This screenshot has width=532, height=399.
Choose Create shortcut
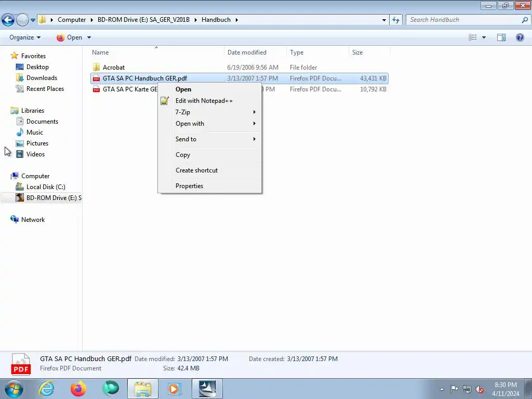210,170
